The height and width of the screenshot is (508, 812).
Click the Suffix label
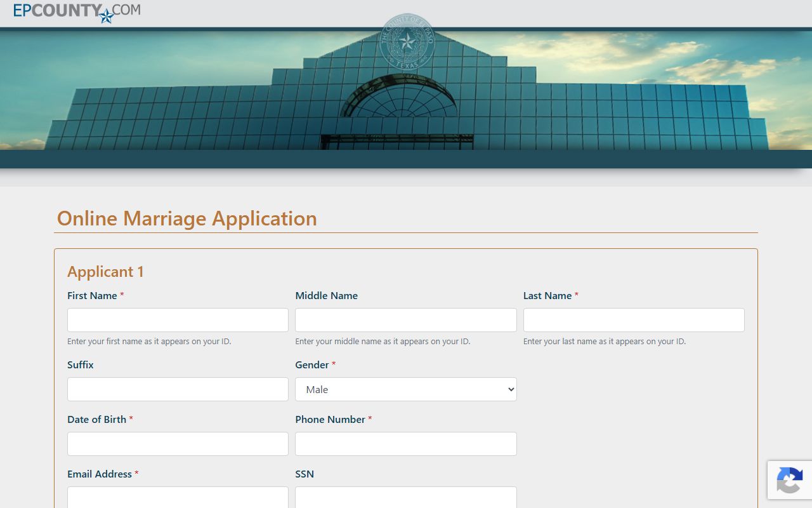pos(81,365)
